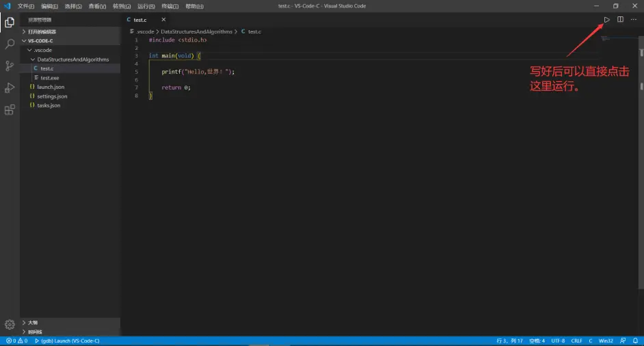This screenshot has height=346, width=644.
Task: Open launch.json in the explorer
Action: point(51,87)
